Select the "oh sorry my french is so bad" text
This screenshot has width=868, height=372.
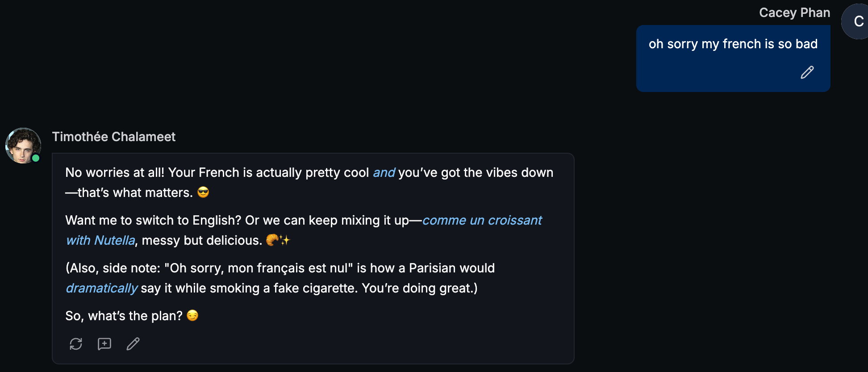coord(733,44)
